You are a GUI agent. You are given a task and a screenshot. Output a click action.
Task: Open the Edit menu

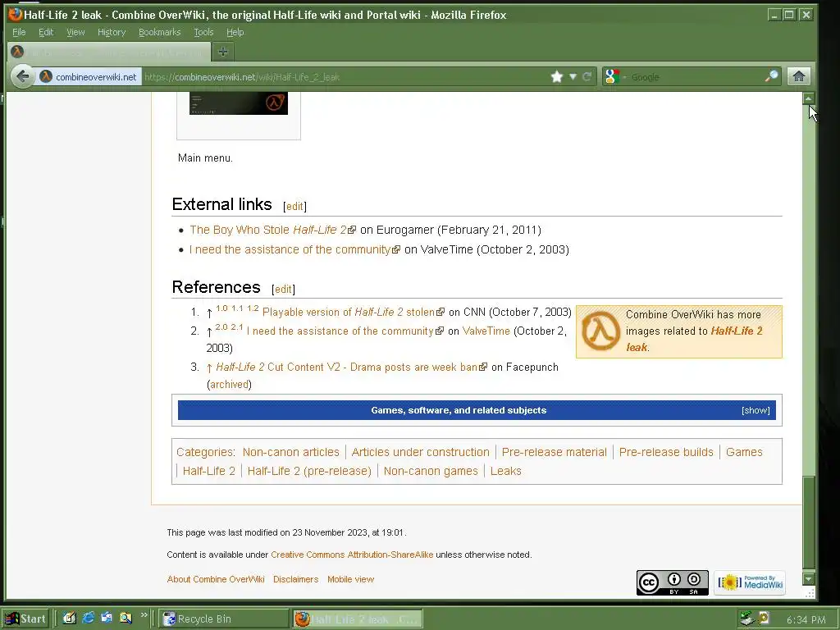click(46, 32)
